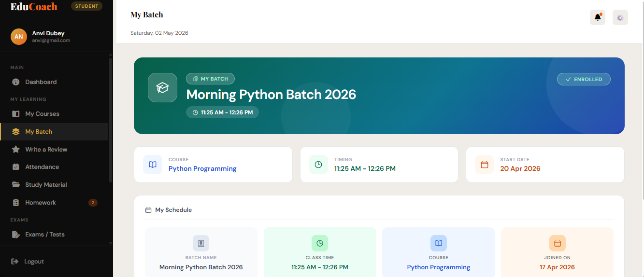Click the My Batch layers icon
644x277 pixels.
point(16,132)
